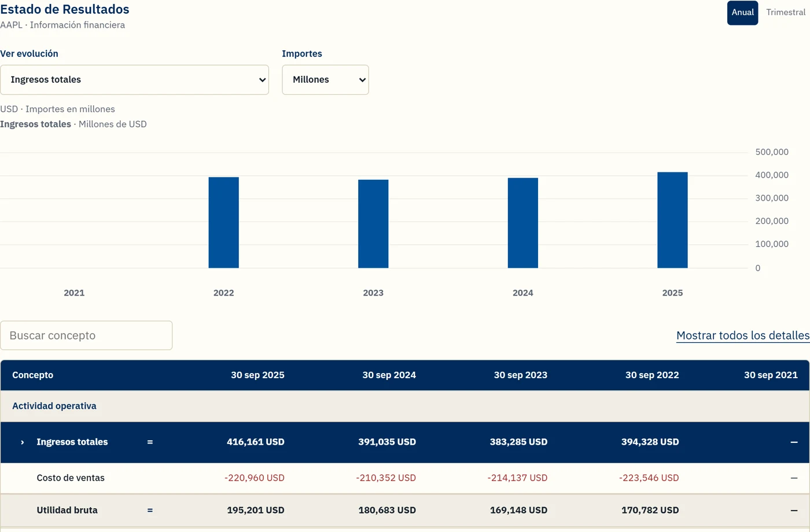
Task: Click the -220,960 USD cost cell
Action: point(255,478)
